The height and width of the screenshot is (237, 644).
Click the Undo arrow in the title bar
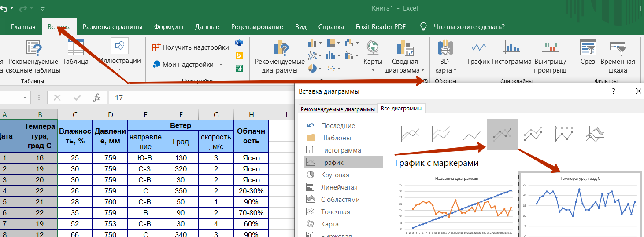click(4, 8)
